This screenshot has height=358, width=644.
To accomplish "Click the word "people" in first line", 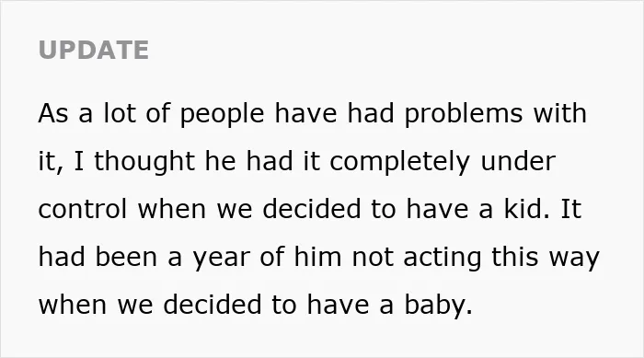I will [x=222, y=114].
